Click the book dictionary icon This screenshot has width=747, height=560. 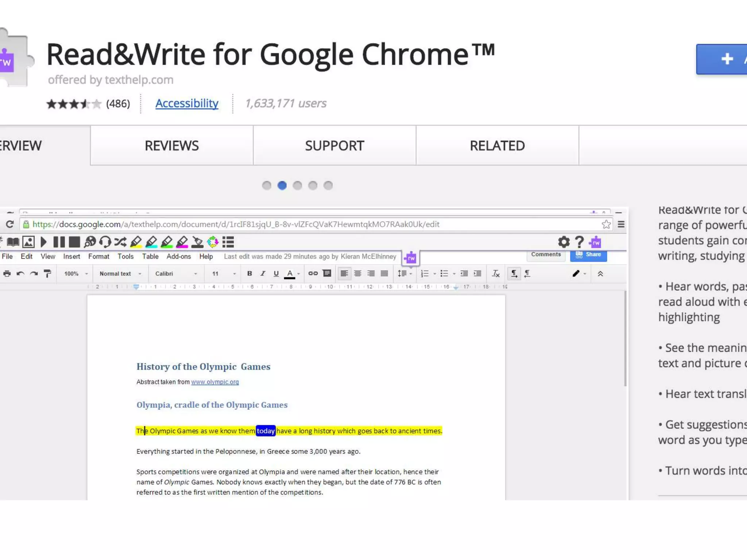coord(13,242)
